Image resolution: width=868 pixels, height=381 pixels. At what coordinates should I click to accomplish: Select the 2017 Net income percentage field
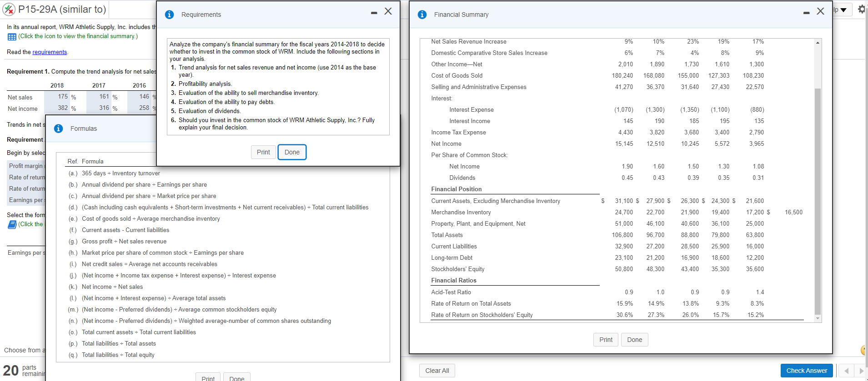tap(99, 108)
